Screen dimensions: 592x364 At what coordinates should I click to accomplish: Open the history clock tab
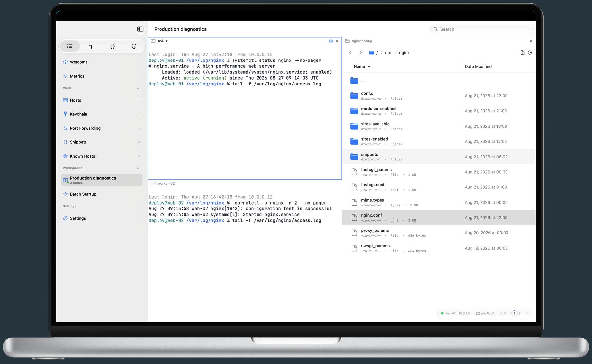point(134,46)
